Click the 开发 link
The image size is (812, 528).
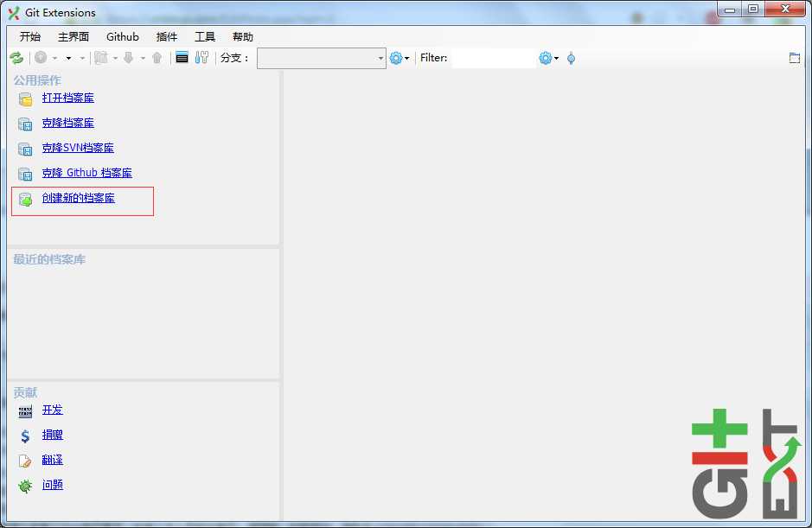coord(52,410)
